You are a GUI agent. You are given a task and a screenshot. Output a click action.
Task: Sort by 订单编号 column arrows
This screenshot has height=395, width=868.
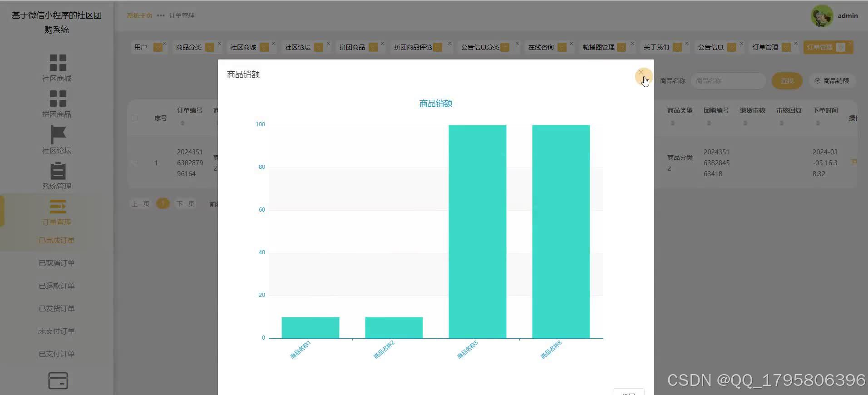[x=182, y=123]
